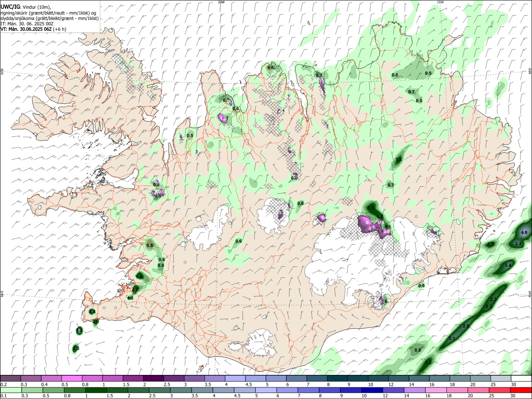Click the 'UWC/IG: Vindur (10m)' title text
Screen dimensions: 532x399
coord(26,7)
